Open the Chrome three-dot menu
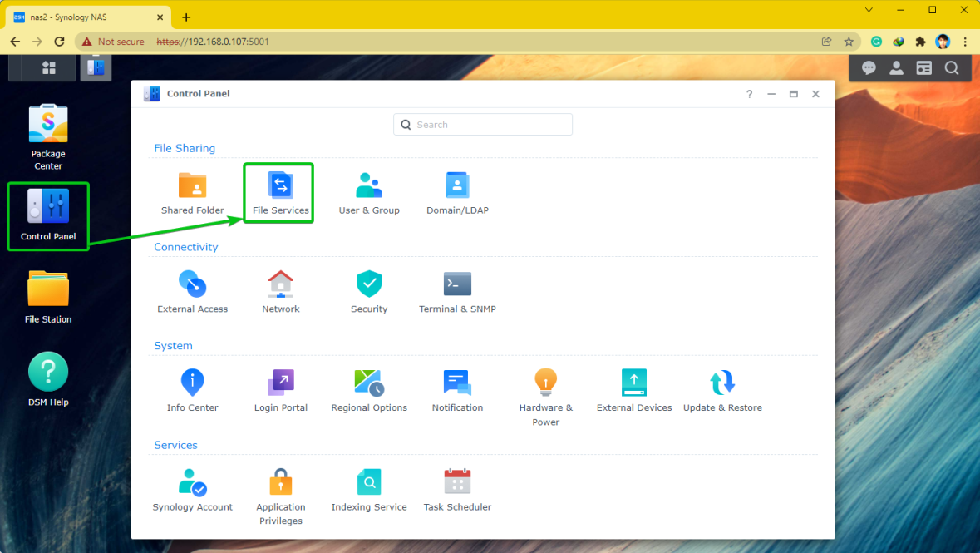Screen dimensions: 980x553 965,42
